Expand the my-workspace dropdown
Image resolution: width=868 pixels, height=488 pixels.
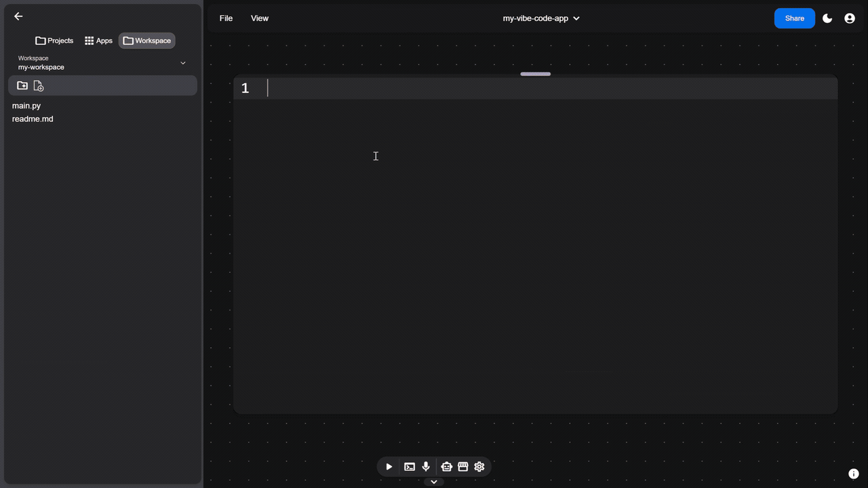182,62
